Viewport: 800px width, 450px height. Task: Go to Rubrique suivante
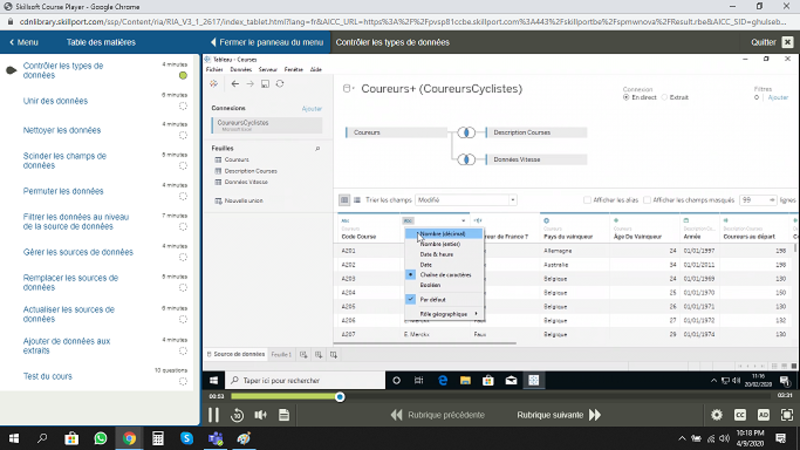click(x=559, y=415)
